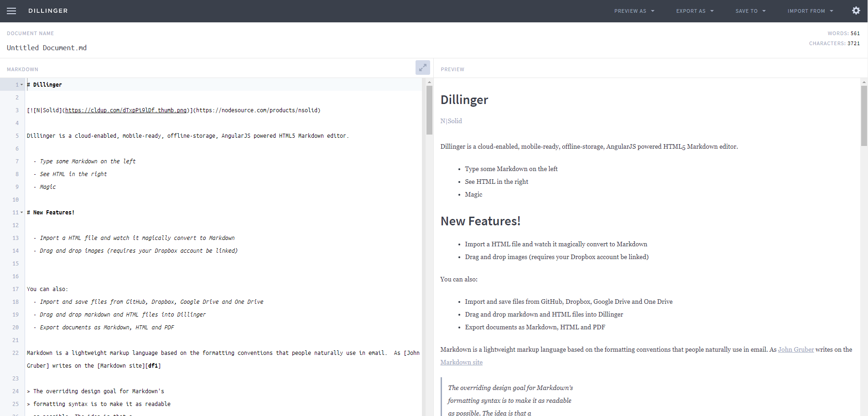868x416 pixels.
Task: Open the Import From dropdown
Action: tap(810, 11)
